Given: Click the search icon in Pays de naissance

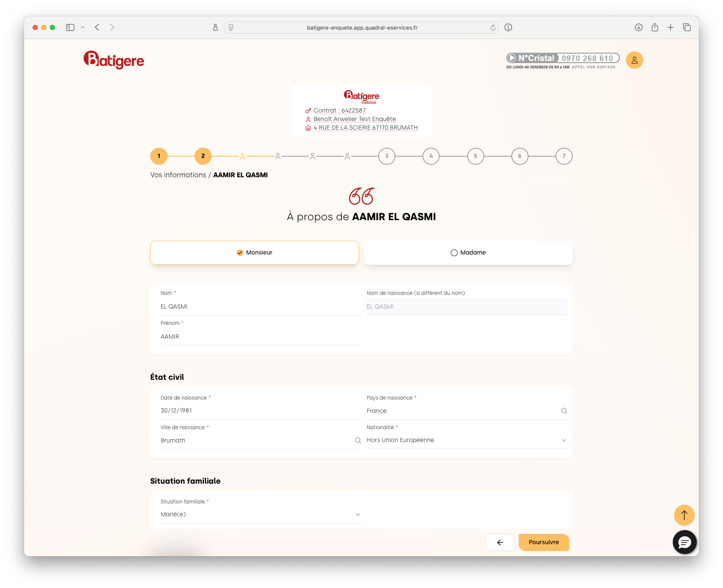Looking at the screenshot, I should [x=564, y=411].
